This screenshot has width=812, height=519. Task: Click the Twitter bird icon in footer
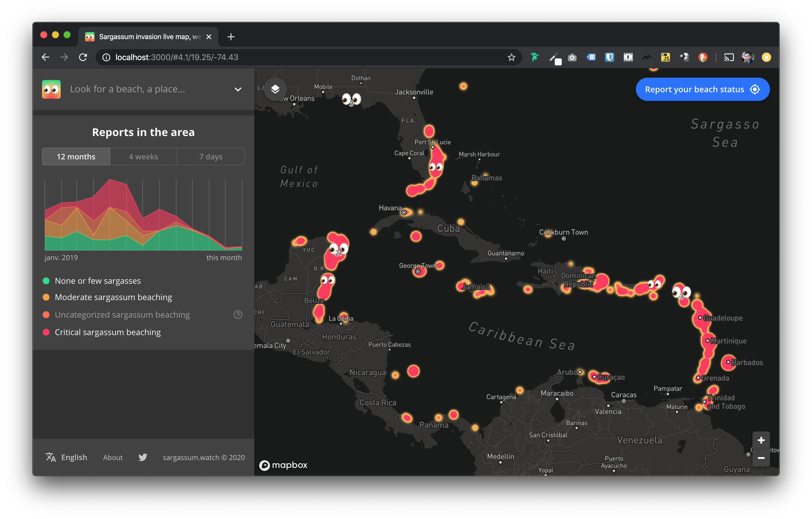tap(143, 457)
